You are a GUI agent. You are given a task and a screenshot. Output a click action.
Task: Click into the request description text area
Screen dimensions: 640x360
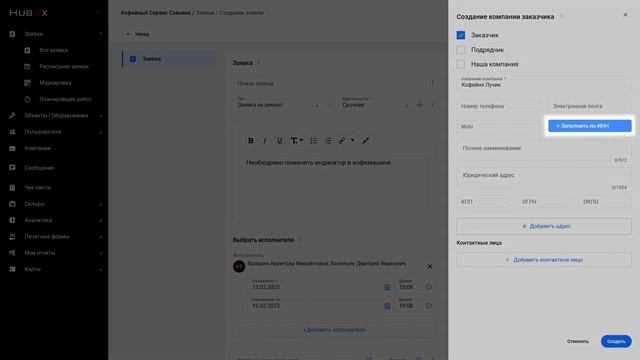(x=334, y=184)
